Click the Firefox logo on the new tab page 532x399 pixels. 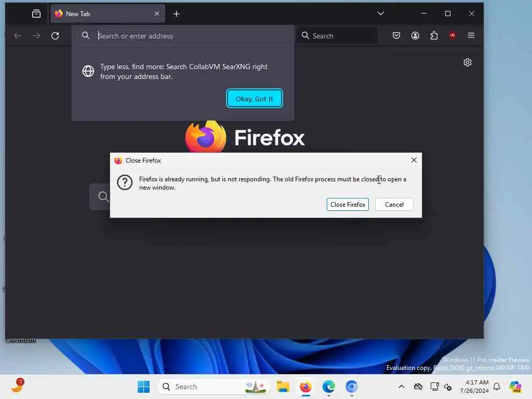click(x=206, y=137)
